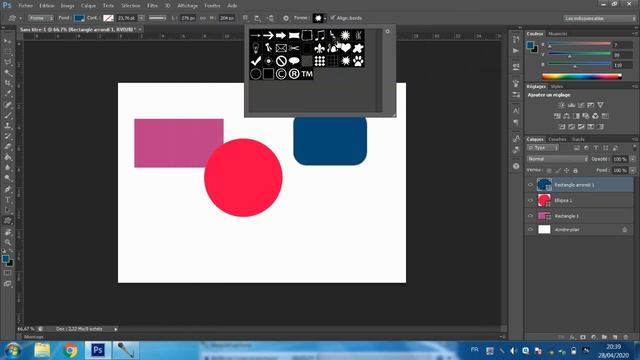Open the Calque menu

click(88, 5)
